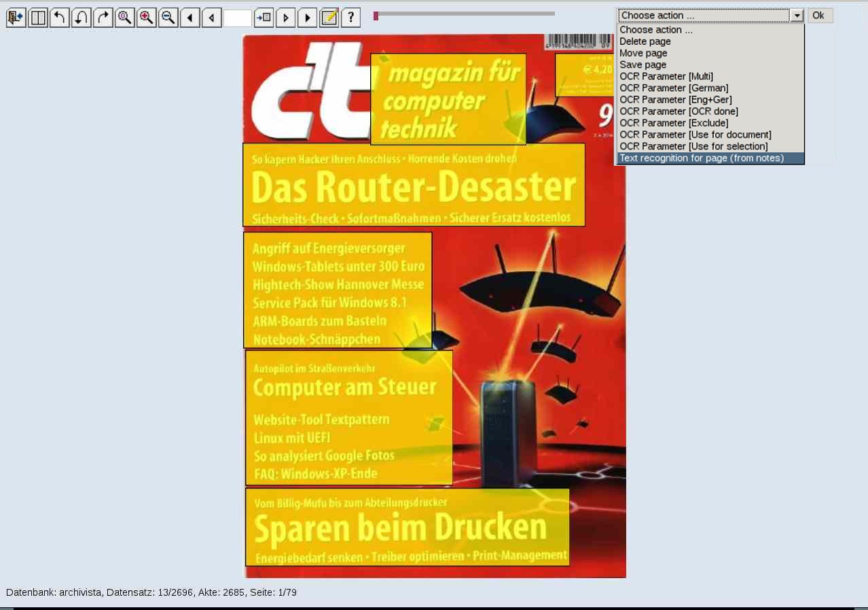This screenshot has height=610, width=868.
Task: Choose 'OCR Parameter [Exclude]' option
Action: 710,123
